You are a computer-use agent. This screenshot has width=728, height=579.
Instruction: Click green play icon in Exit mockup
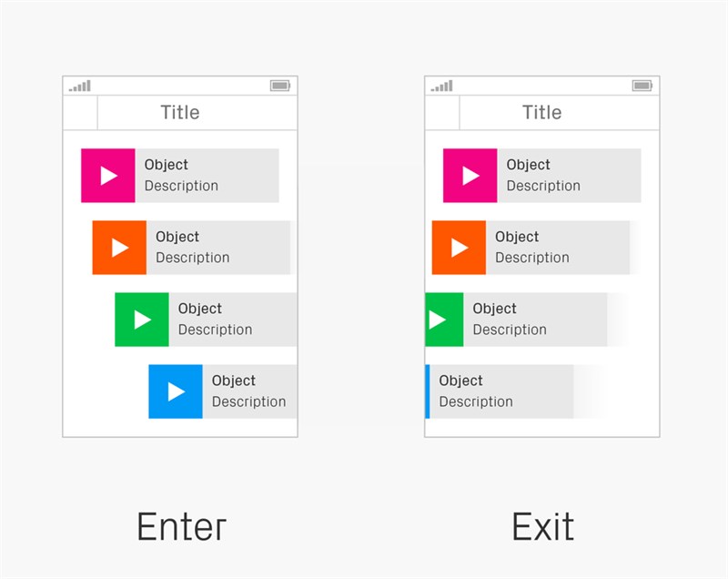click(x=444, y=320)
